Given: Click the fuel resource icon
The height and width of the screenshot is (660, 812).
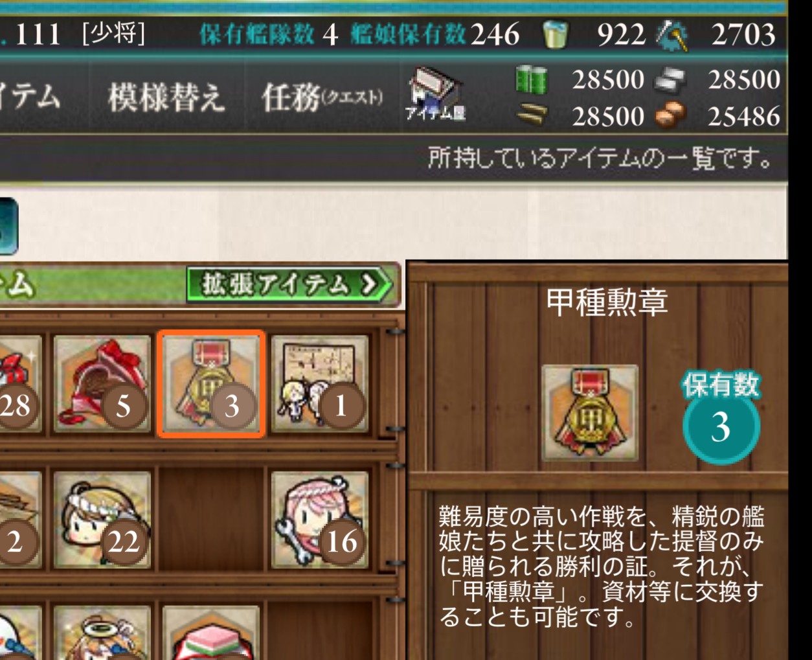Looking at the screenshot, I should tap(532, 80).
